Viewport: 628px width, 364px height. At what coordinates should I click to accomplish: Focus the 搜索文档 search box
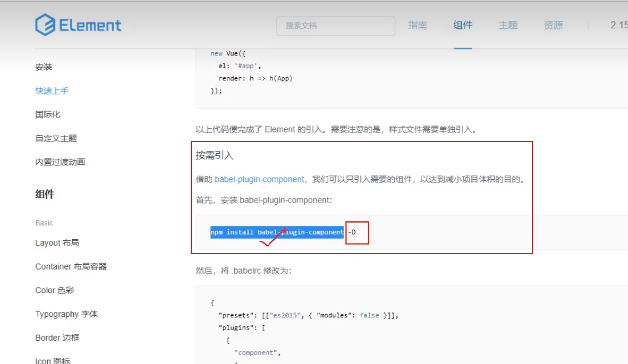(x=335, y=26)
